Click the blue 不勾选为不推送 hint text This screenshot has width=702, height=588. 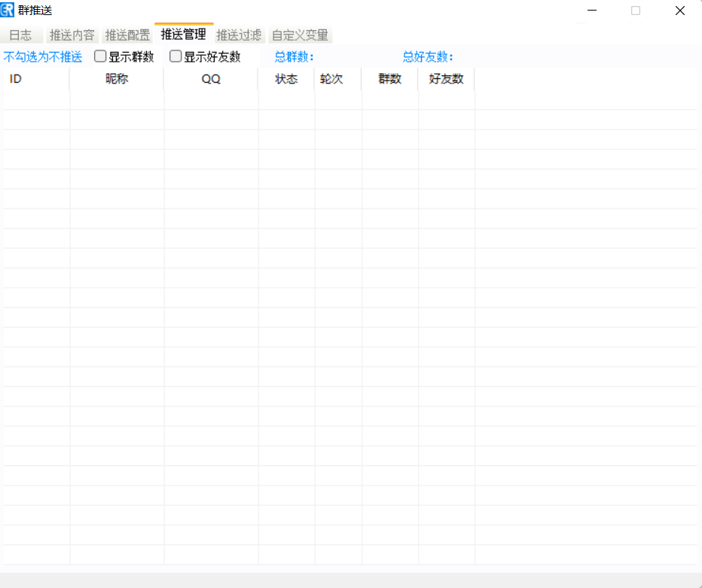43,57
